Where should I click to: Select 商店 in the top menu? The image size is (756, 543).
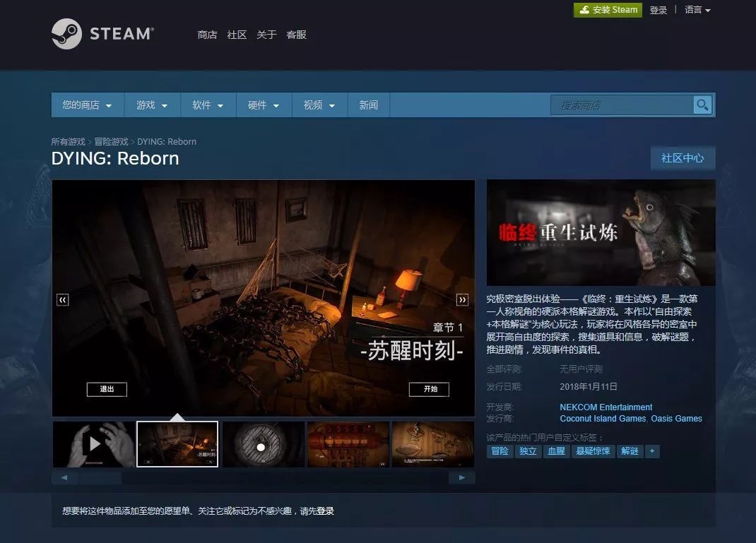[x=206, y=35]
